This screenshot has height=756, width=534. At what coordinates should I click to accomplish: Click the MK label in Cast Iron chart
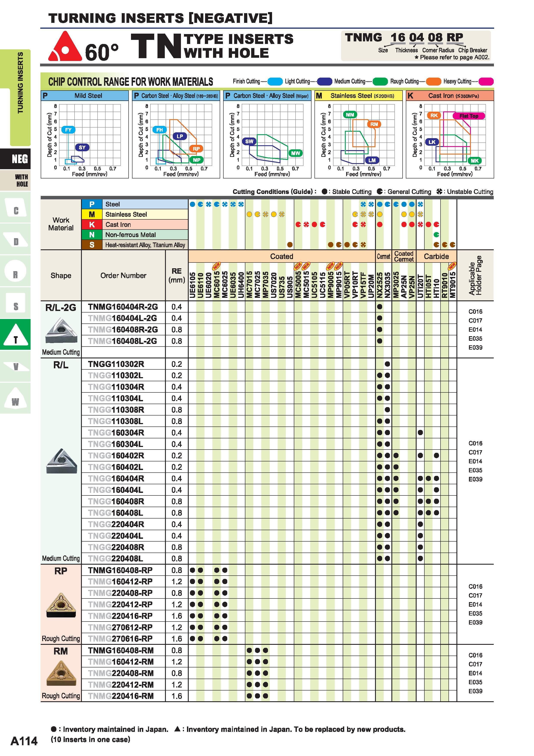click(475, 160)
